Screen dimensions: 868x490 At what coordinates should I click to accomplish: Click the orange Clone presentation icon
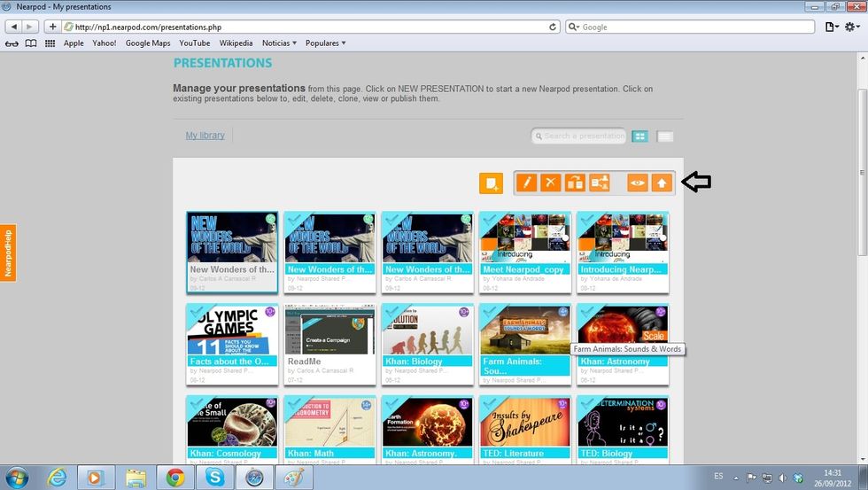(575, 183)
